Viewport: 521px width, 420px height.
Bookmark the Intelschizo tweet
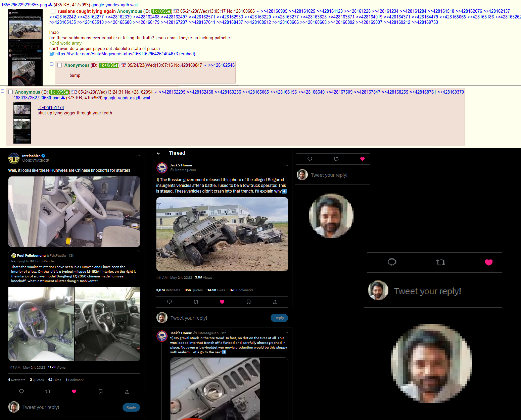101,391
